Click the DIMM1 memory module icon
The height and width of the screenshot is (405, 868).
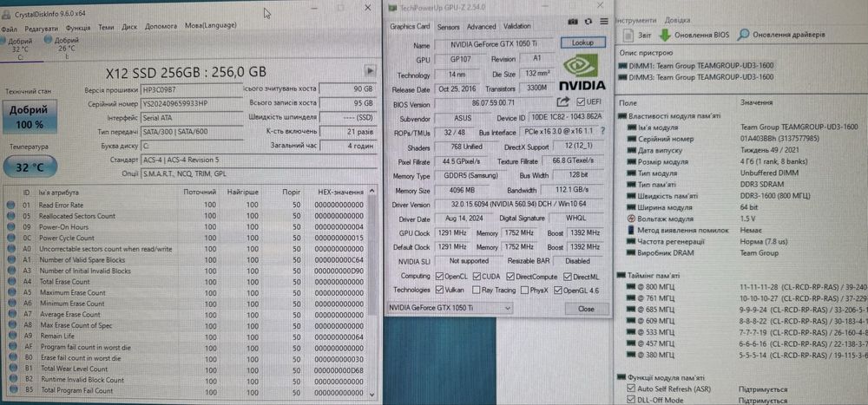[622, 65]
